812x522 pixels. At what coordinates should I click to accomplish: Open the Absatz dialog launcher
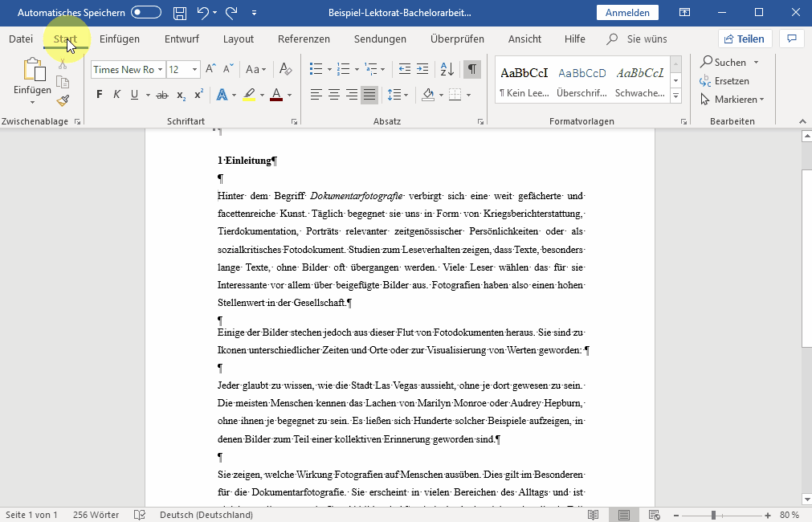coord(480,122)
